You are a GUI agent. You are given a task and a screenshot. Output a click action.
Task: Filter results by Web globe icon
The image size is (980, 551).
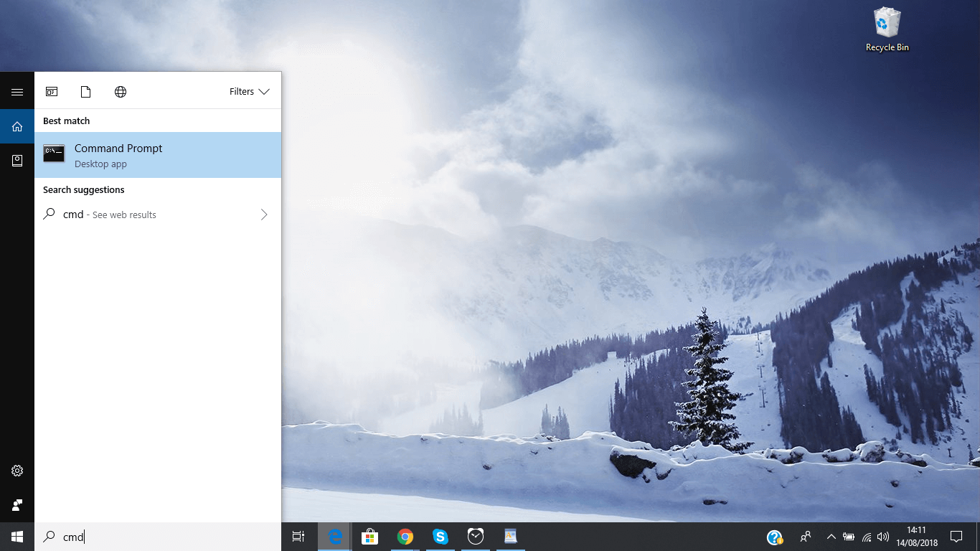coord(121,92)
